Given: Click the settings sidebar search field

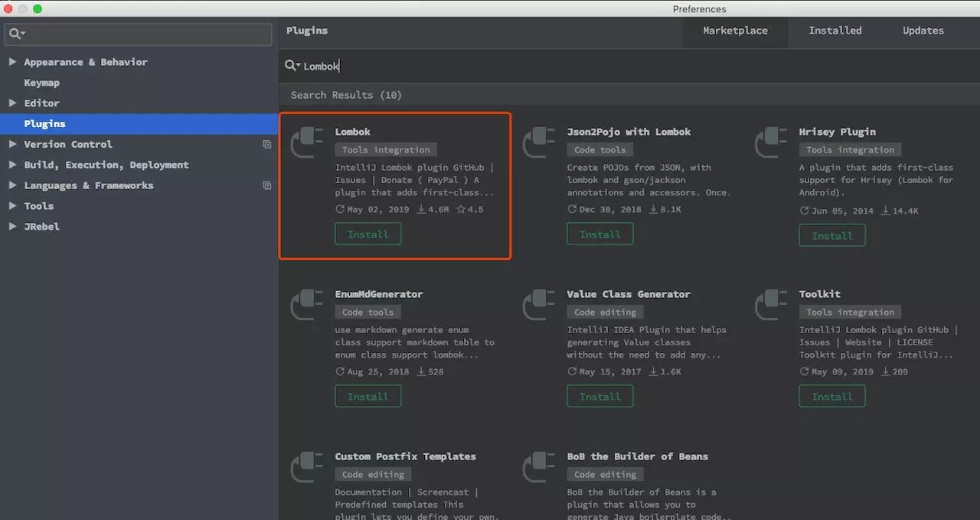Looking at the screenshot, I should click(139, 34).
